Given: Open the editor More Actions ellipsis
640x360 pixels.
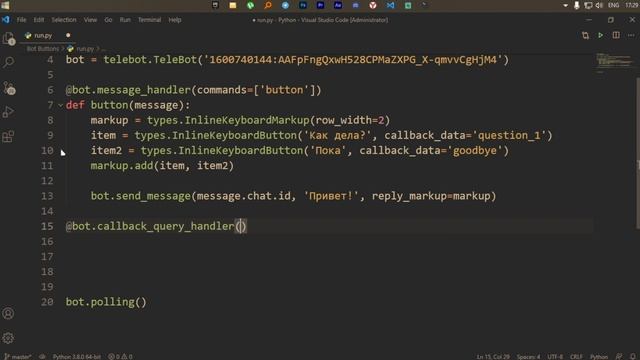Looking at the screenshot, I should point(631,36).
